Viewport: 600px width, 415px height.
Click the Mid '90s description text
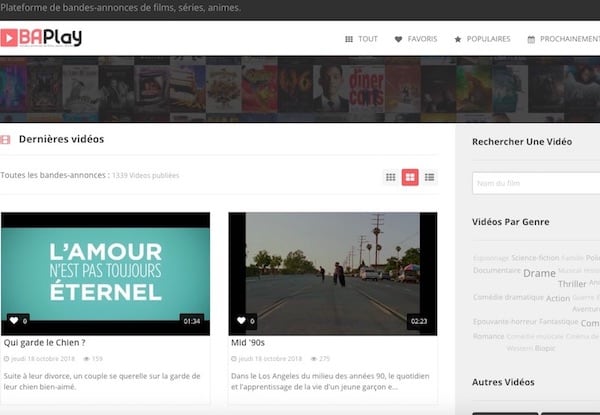[x=330, y=381]
